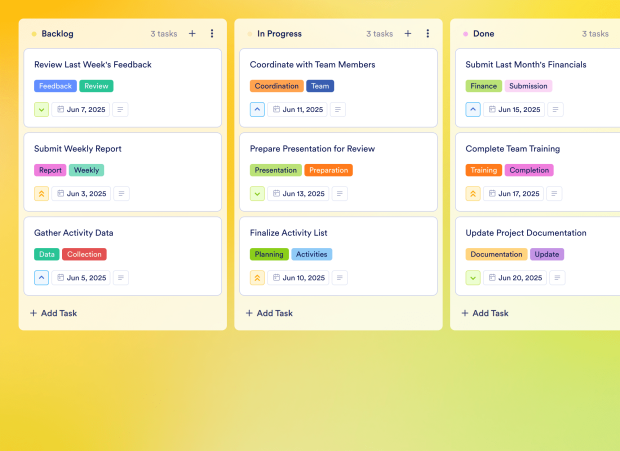Change priority on Submit Last Month's Financials card
The height and width of the screenshot is (451, 620).
473,110
